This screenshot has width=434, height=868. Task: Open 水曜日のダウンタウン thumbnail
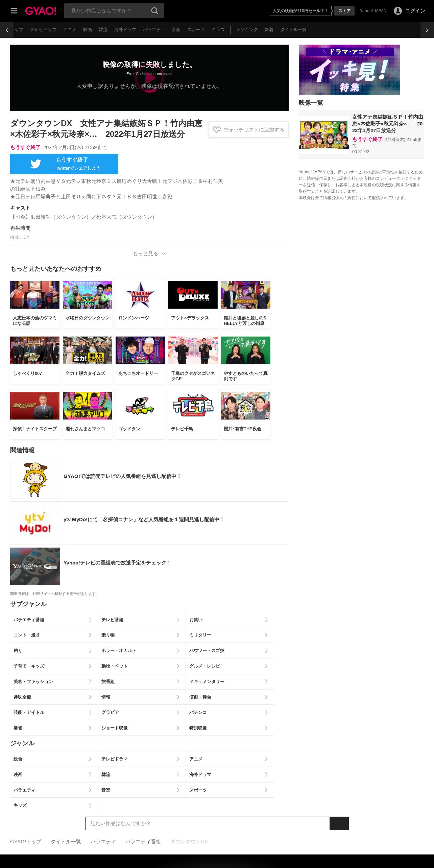click(88, 295)
